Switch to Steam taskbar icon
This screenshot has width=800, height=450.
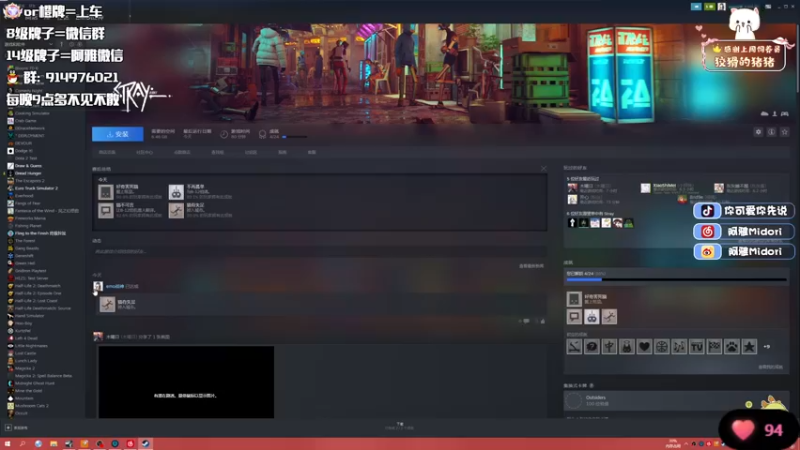click(x=145, y=444)
